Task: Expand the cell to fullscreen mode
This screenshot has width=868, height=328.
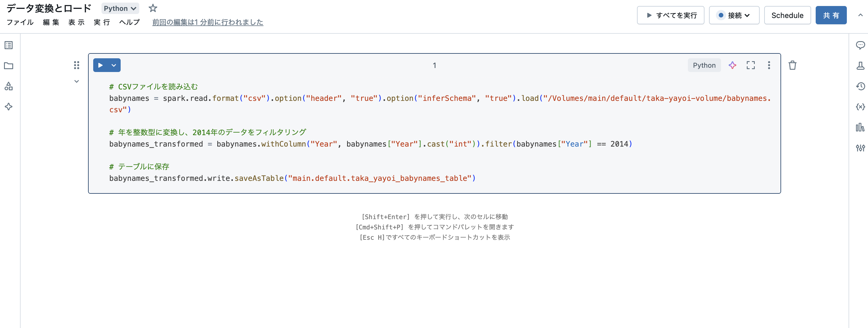Action: pyautogui.click(x=751, y=65)
